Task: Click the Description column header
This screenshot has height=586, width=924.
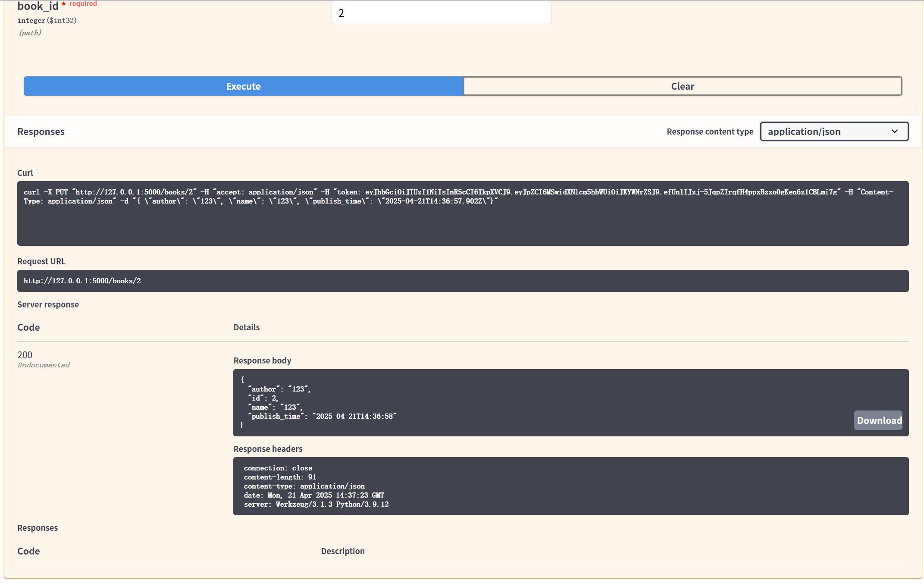Action: (343, 551)
